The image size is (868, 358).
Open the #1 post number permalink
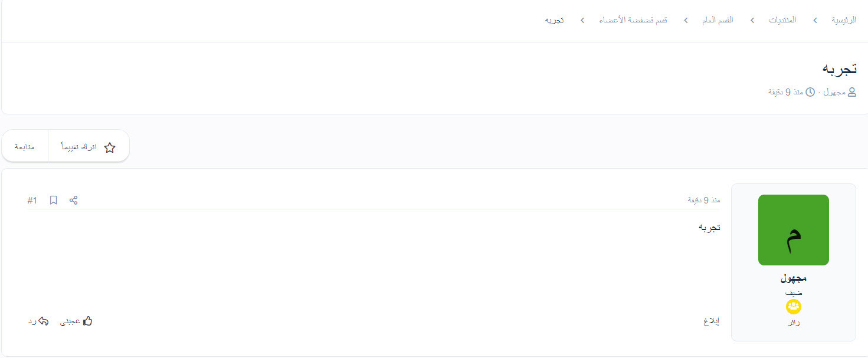tap(32, 201)
